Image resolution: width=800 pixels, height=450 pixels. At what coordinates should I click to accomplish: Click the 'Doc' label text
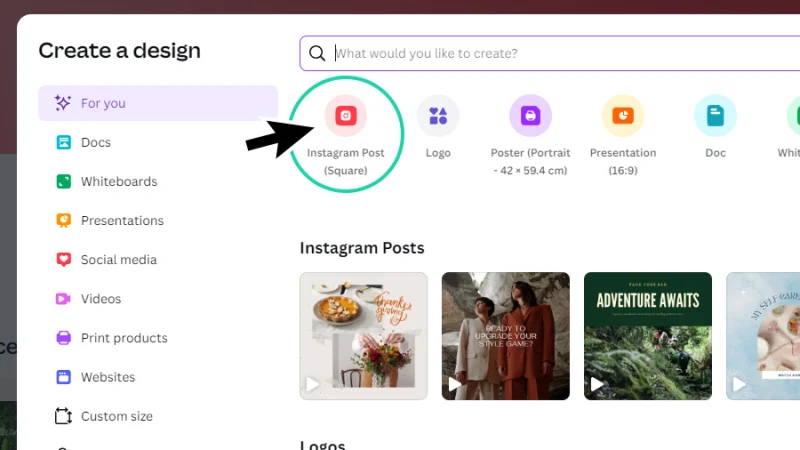pyautogui.click(x=715, y=153)
